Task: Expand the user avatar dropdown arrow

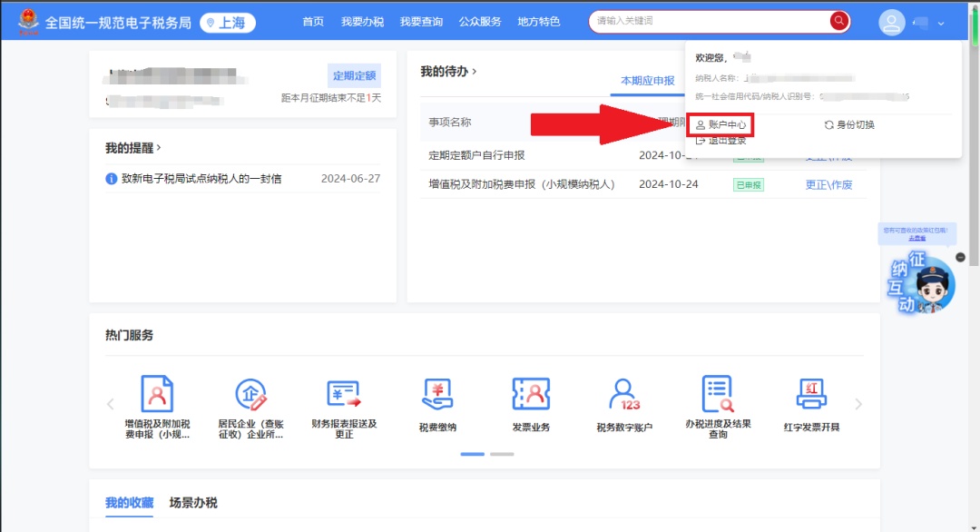Action: click(x=941, y=24)
